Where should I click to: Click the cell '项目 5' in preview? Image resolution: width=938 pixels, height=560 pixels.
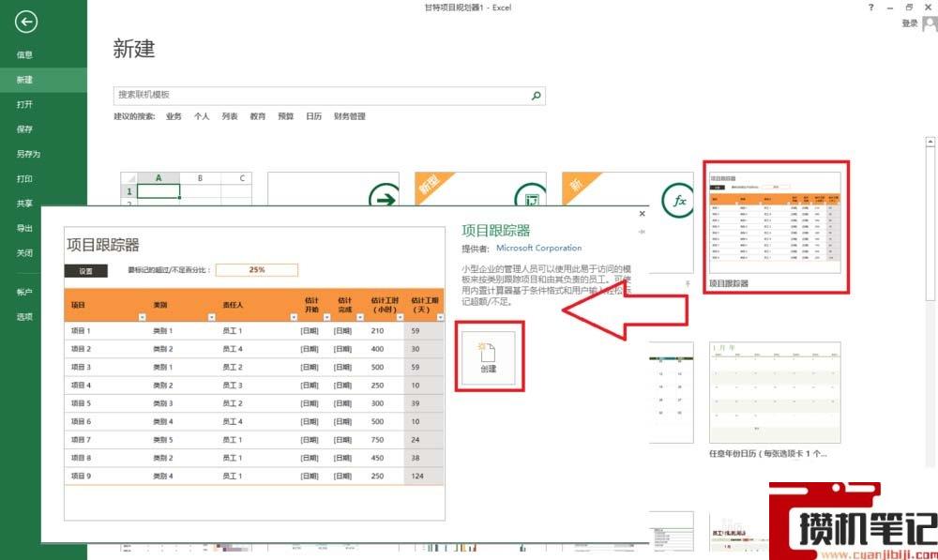81,403
